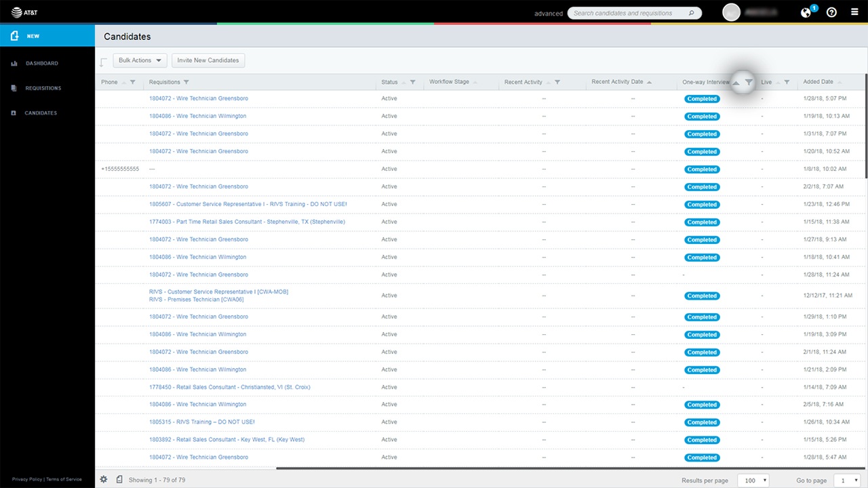Click the Requisitions column header

tap(165, 82)
